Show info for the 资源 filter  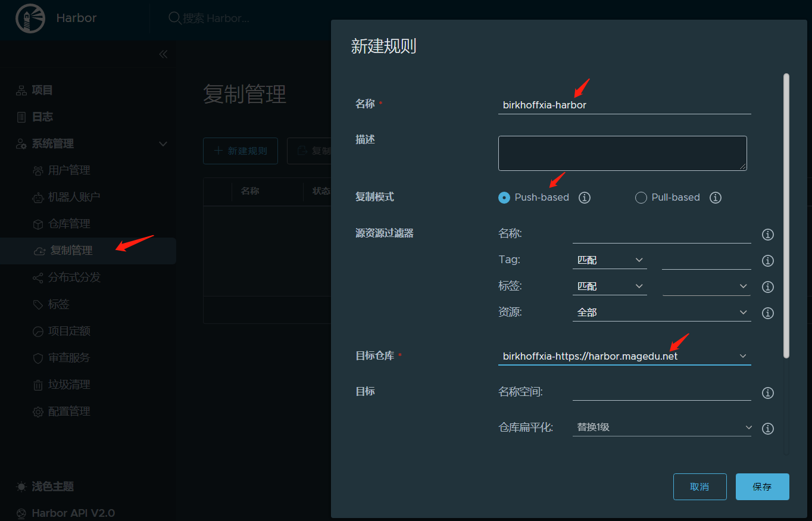point(768,313)
